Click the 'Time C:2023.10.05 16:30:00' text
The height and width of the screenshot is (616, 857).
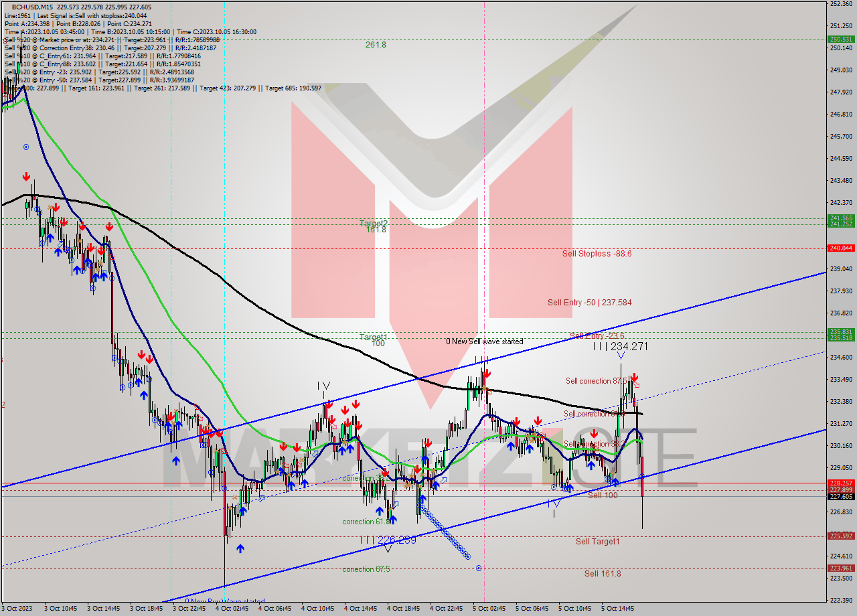point(218,31)
